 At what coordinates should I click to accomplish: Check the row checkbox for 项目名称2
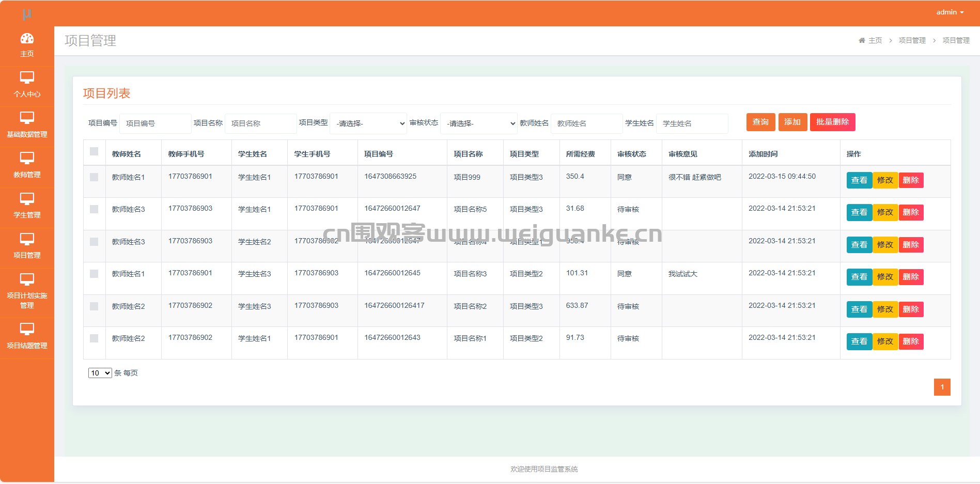[94, 306]
